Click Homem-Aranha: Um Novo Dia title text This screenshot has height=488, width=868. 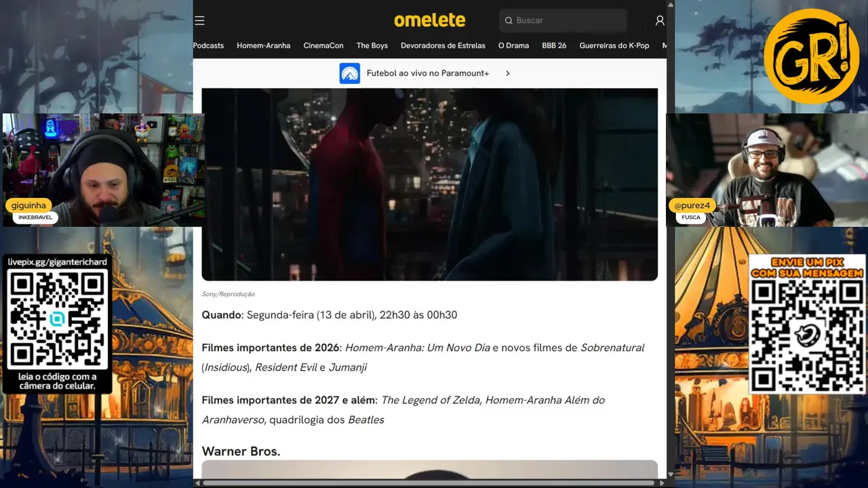(x=417, y=348)
